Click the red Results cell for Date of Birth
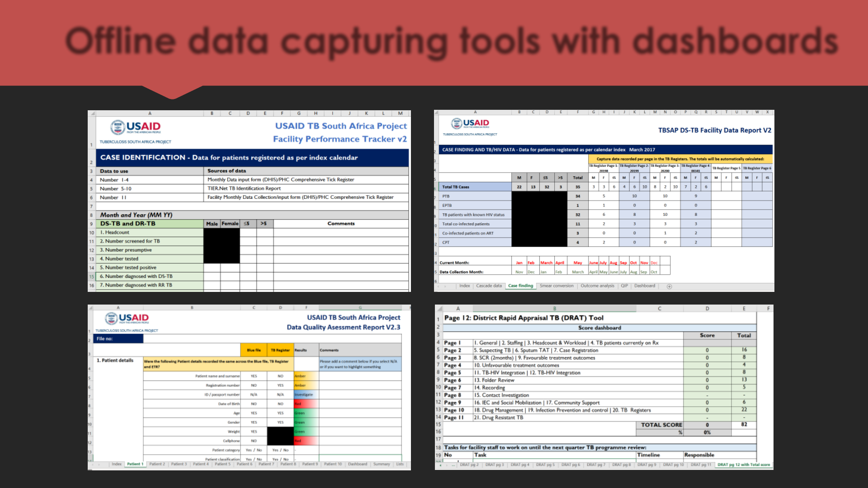The width and height of the screenshot is (868, 488). [x=306, y=404]
